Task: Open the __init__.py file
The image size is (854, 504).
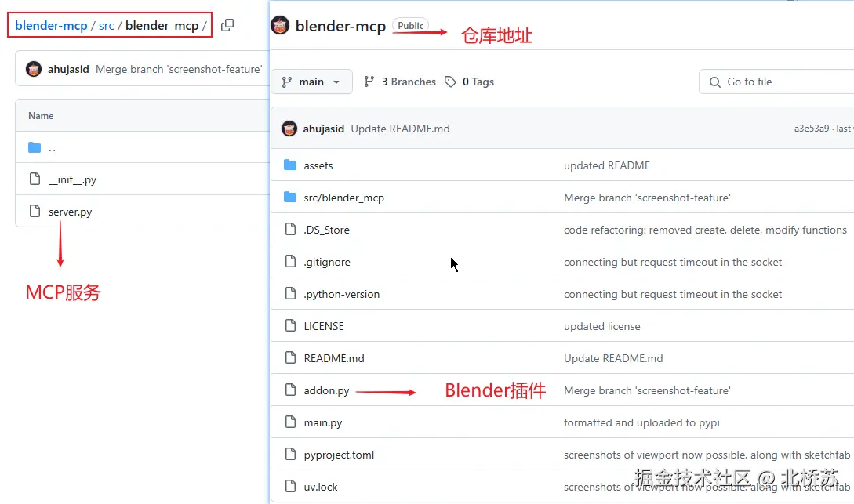Action: pyautogui.click(x=72, y=179)
